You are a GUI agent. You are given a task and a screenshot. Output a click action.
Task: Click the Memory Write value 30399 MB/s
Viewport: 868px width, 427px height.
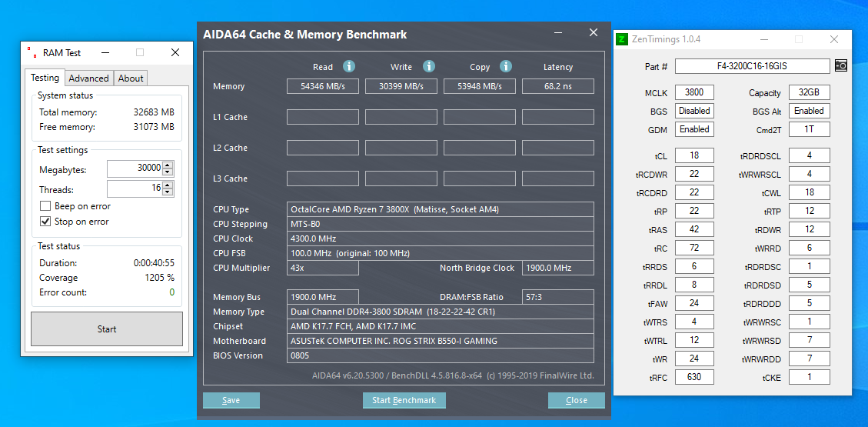pyautogui.click(x=401, y=86)
